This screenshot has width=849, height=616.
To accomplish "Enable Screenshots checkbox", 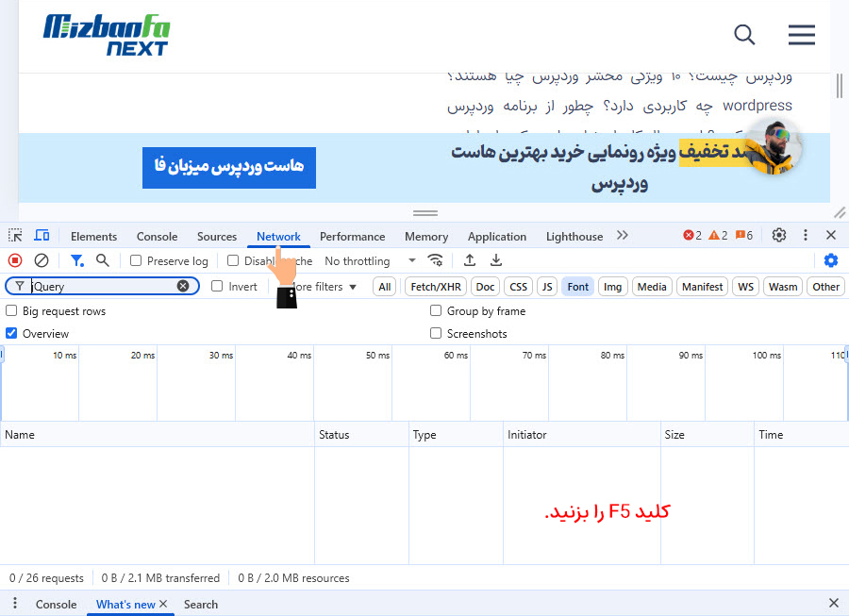I will tap(435, 333).
